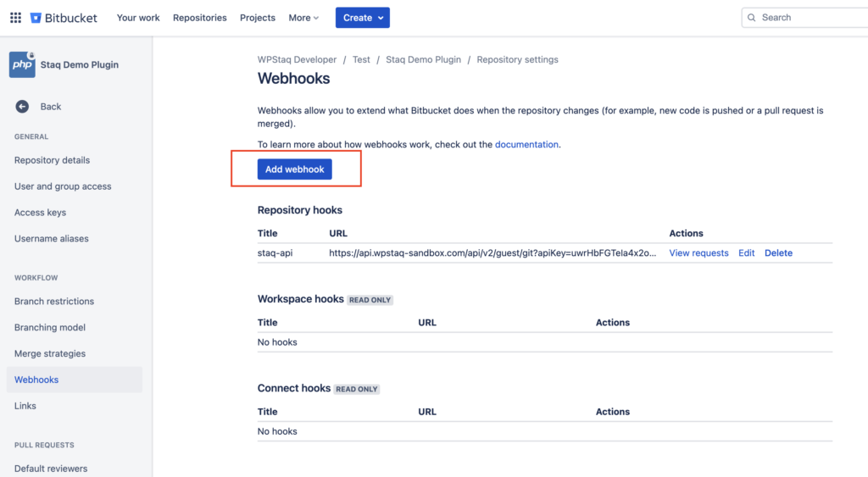Click the Search input field

pyautogui.click(x=805, y=18)
